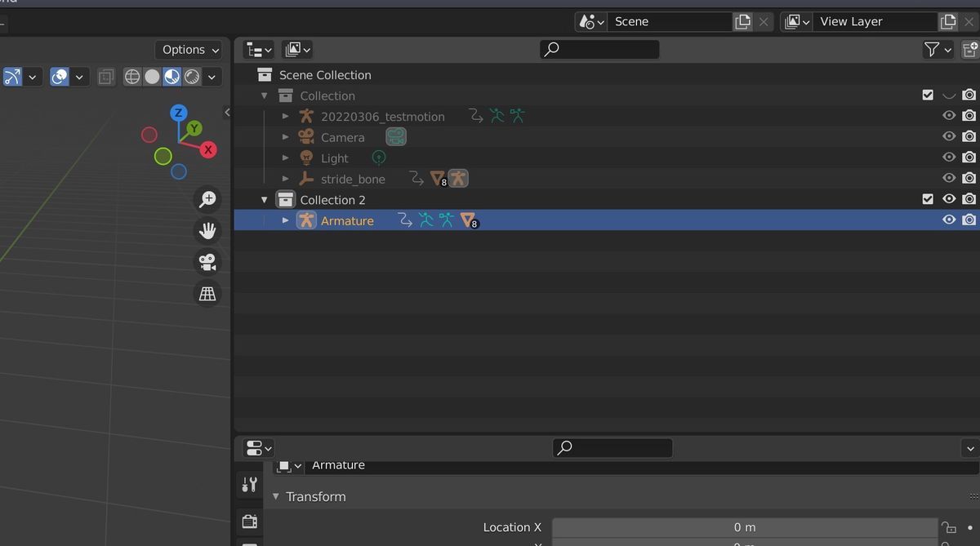
Task: Disable render visibility for the Camera object
Action: click(x=969, y=135)
